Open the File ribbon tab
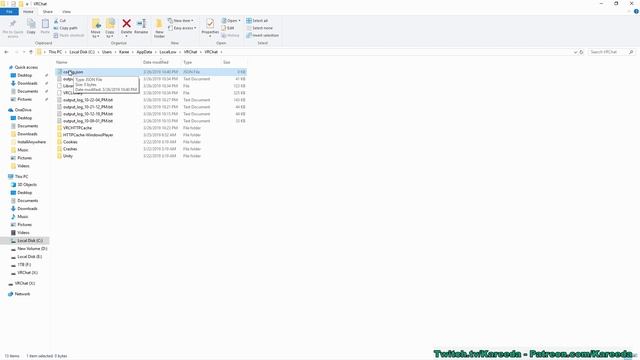This screenshot has width=640, height=360. tap(9, 12)
